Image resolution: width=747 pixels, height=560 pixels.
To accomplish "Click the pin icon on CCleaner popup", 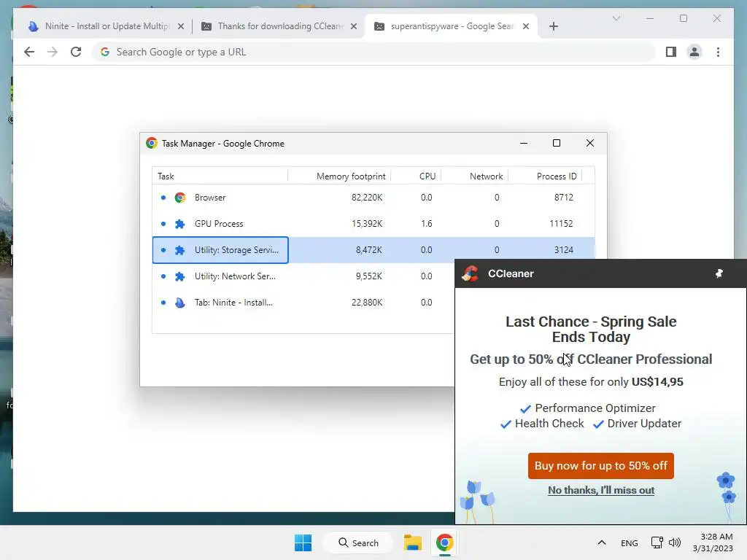I will tap(719, 273).
